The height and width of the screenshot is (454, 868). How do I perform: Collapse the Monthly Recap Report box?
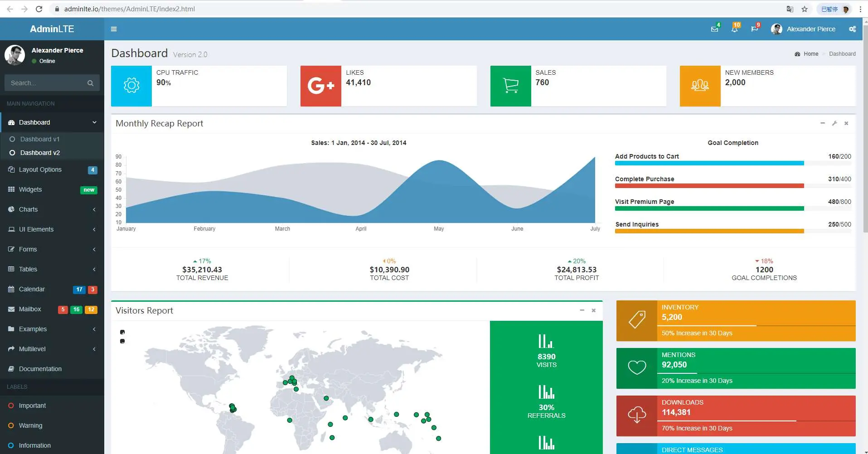pos(823,123)
